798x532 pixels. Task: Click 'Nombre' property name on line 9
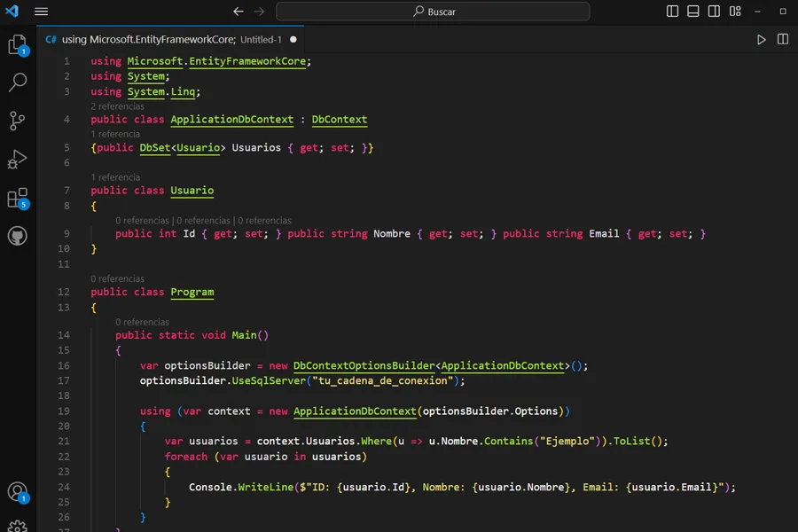click(x=392, y=234)
